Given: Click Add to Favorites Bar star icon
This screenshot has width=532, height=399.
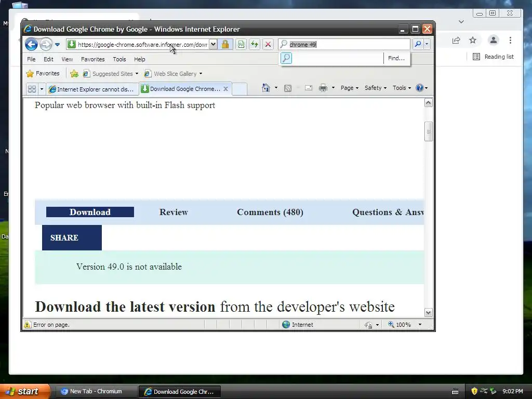Looking at the screenshot, I should click(x=74, y=73).
